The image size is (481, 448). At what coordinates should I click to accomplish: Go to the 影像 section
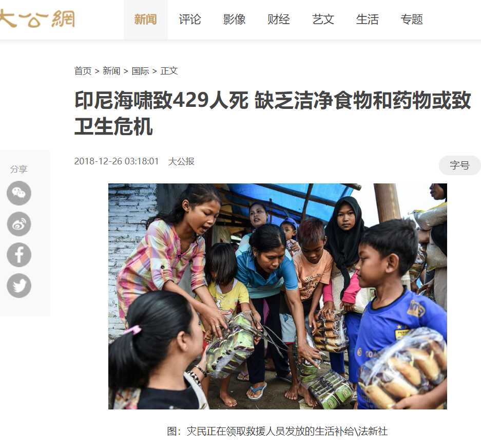234,20
